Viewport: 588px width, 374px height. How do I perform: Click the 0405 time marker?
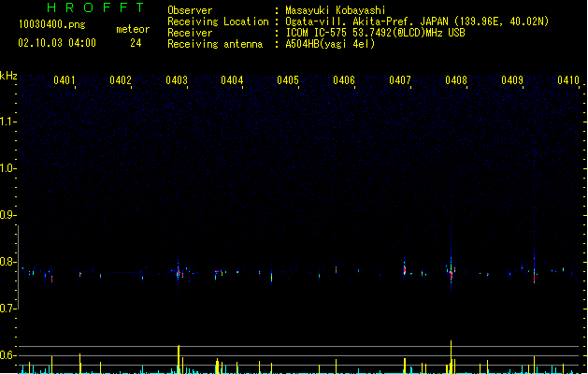[288, 80]
